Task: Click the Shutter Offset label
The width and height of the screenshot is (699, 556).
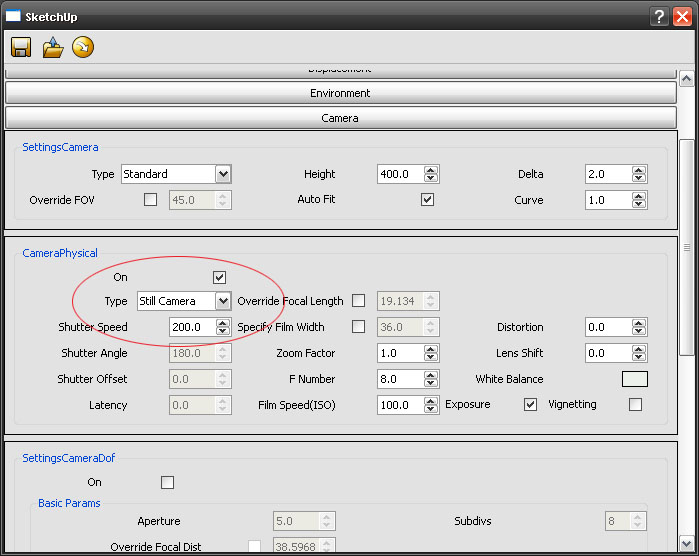Action: tap(92, 379)
